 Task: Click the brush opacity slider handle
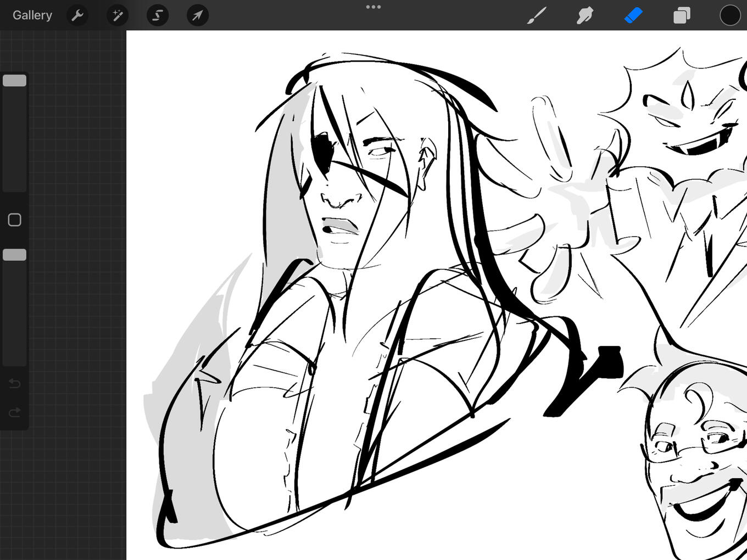[x=15, y=255]
